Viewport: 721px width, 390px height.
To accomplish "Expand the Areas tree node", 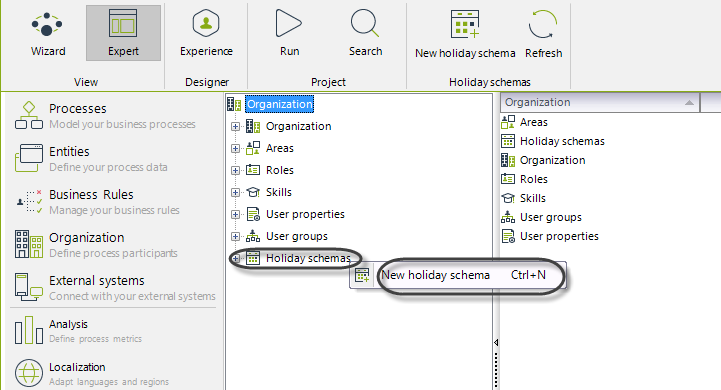I will [x=235, y=149].
